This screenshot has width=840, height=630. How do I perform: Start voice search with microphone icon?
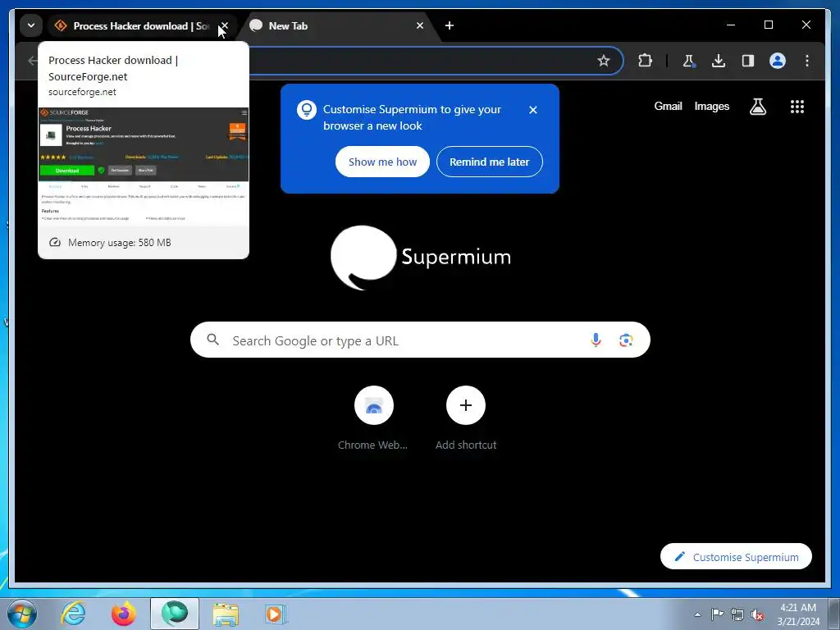(596, 340)
